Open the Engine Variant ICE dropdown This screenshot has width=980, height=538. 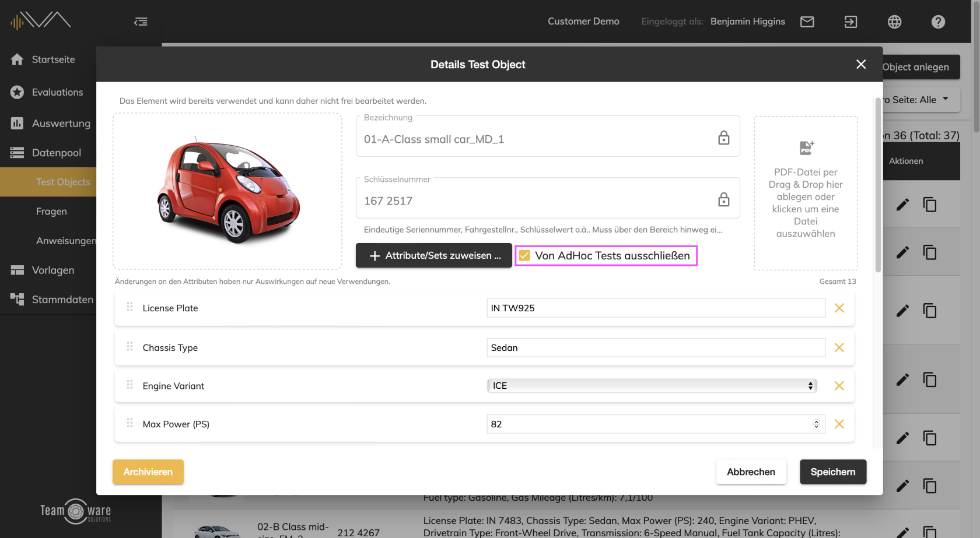click(x=652, y=386)
